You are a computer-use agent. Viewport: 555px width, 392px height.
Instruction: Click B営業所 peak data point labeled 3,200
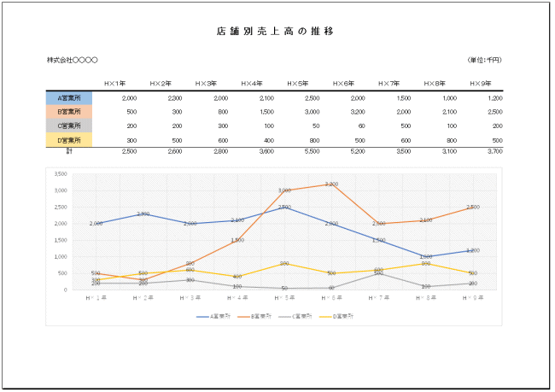click(331, 184)
